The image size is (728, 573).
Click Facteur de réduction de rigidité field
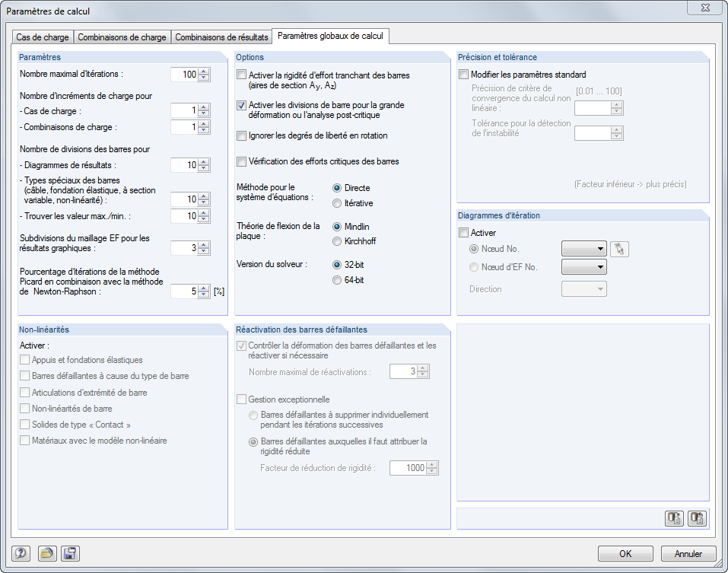408,468
